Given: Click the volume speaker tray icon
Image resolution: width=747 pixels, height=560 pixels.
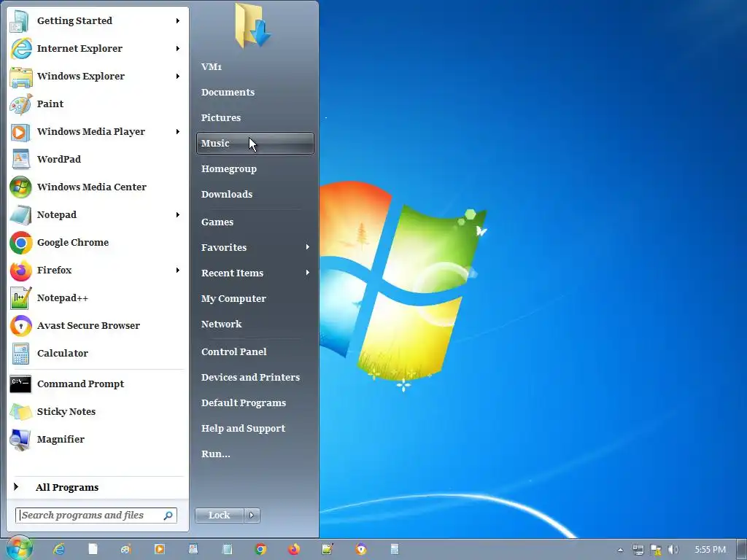Looking at the screenshot, I should pyautogui.click(x=673, y=550).
